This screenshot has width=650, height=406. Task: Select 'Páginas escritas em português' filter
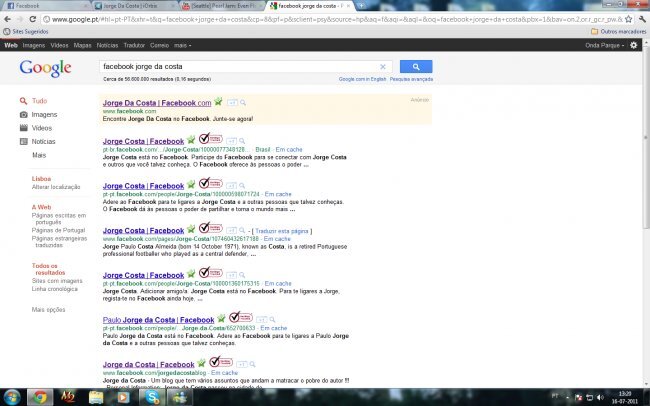[59, 219]
